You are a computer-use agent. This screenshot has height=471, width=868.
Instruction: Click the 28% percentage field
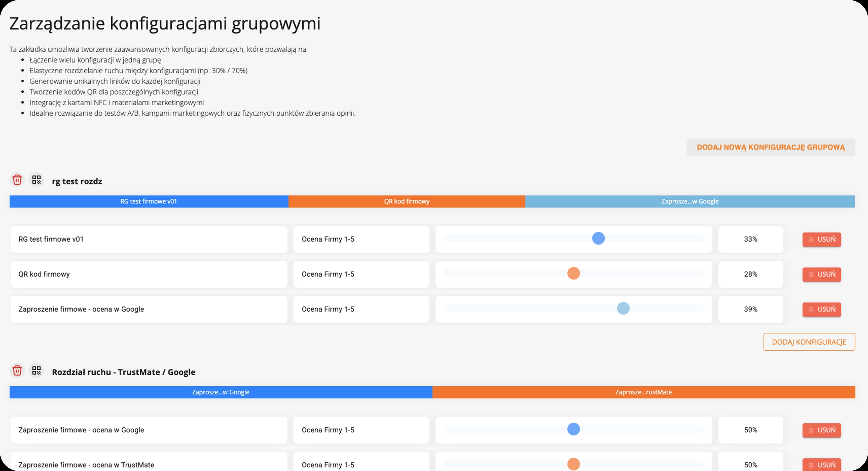pos(751,274)
